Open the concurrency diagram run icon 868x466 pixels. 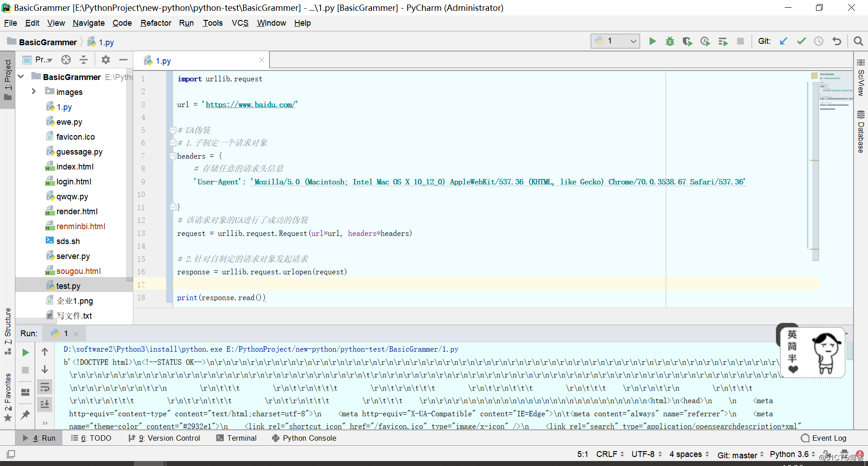tap(723, 42)
